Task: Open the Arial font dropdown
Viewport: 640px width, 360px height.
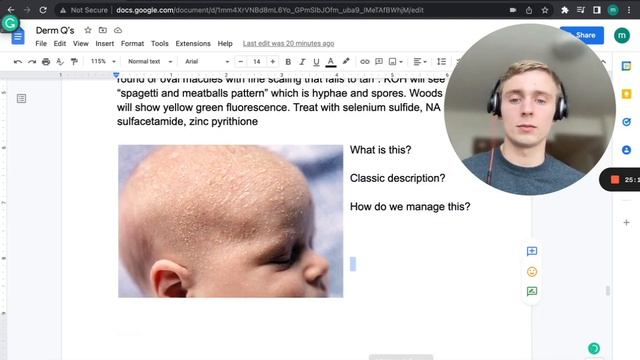Action: [207, 62]
